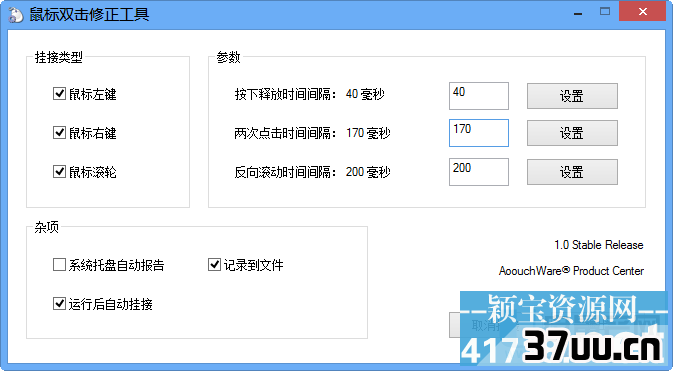Click the 1.0 Stable Release text
This screenshot has width=673, height=371.
pyautogui.click(x=599, y=245)
